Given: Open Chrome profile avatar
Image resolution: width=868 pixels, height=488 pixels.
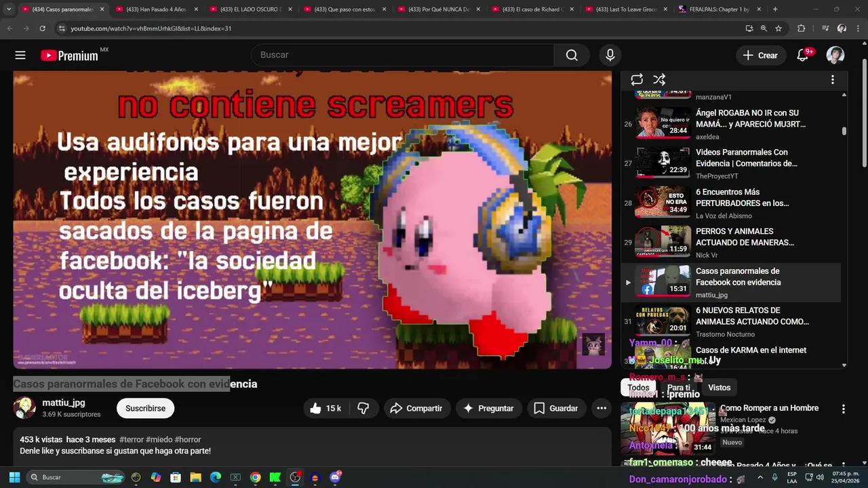Looking at the screenshot, I should point(842,28).
